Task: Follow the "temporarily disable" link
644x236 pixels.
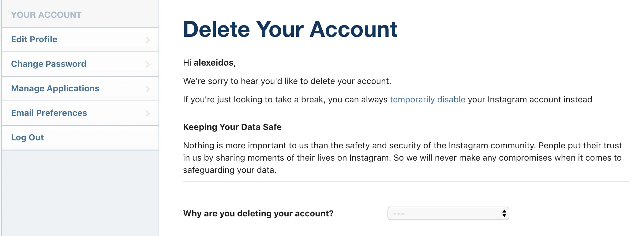Action: [x=427, y=100]
